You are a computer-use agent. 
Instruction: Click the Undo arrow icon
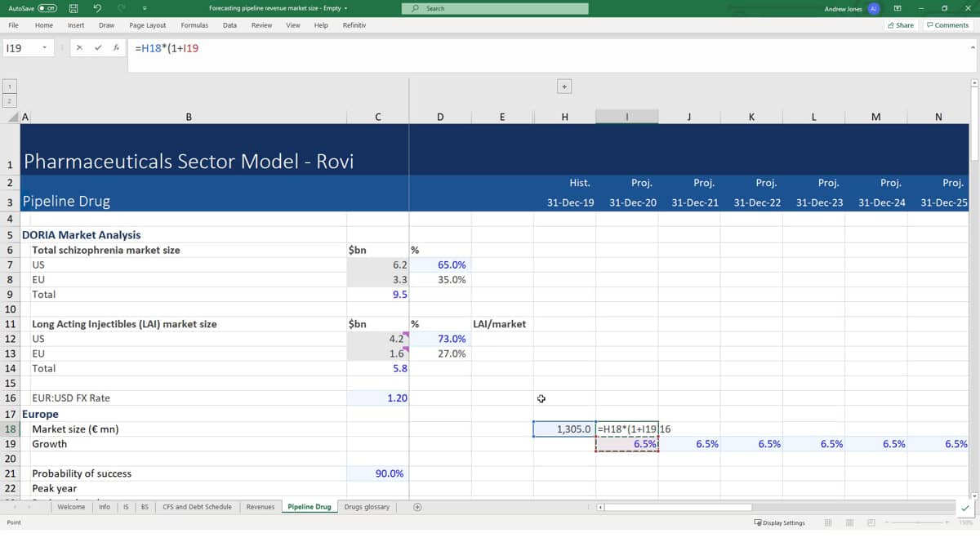pyautogui.click(x=97, y=8)
